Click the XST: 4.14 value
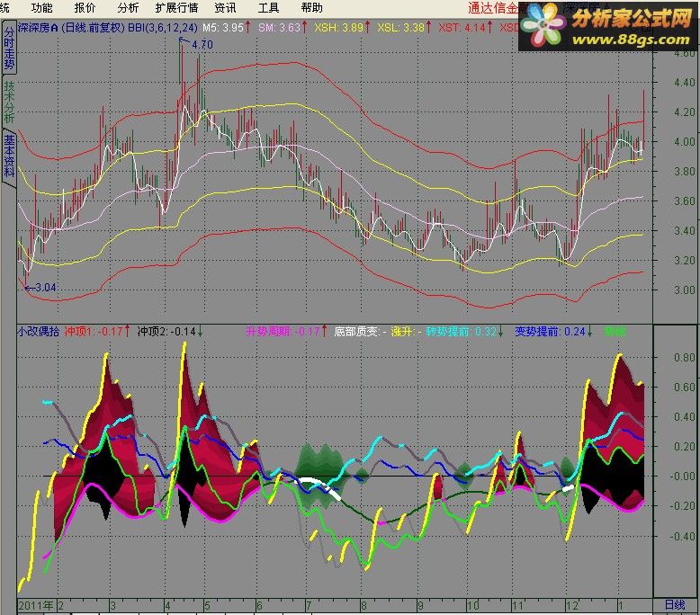700x615 pixels. coord(462,28)
